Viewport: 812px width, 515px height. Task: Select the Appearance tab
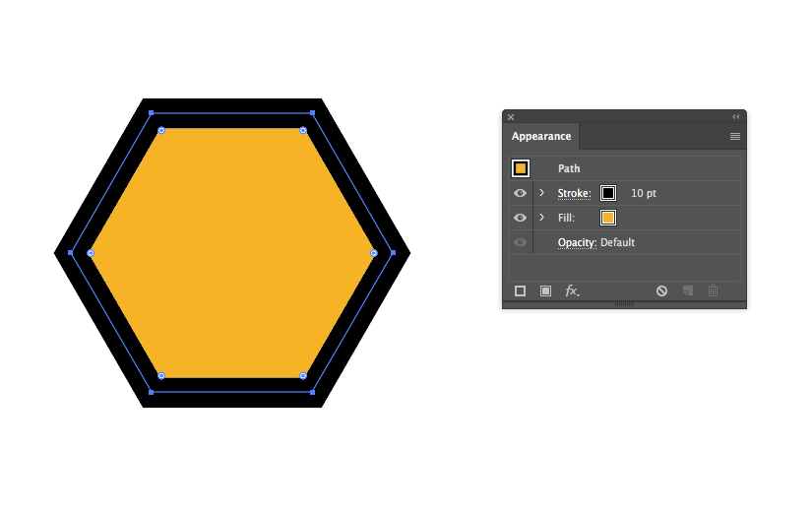[x=541, y=136]
